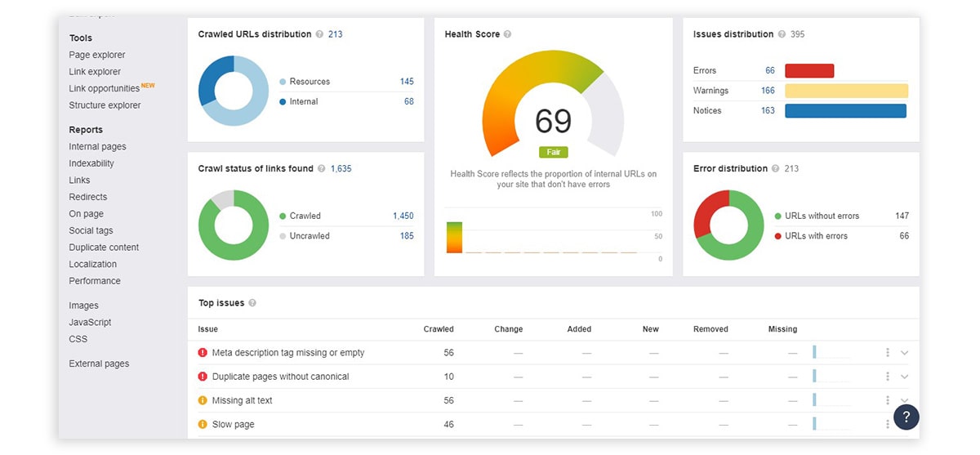The image size is (980, 455).
Task: Click Crawl status donut chart
Action: click(234, 225)
